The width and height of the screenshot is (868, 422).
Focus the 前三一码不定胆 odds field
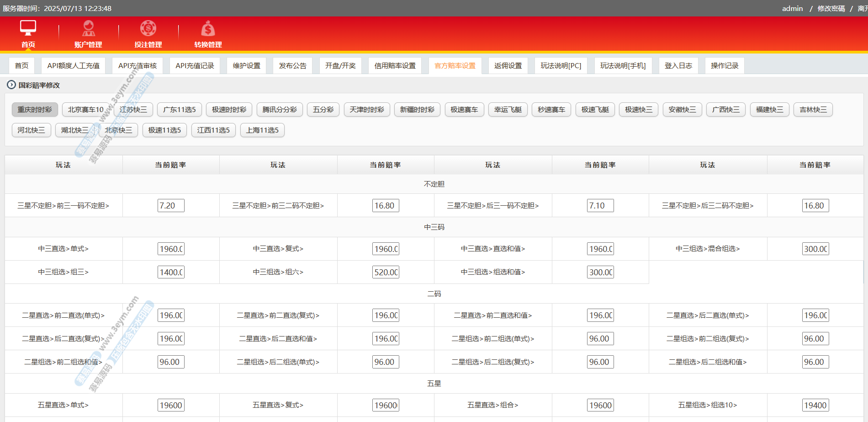coord(171,206)
